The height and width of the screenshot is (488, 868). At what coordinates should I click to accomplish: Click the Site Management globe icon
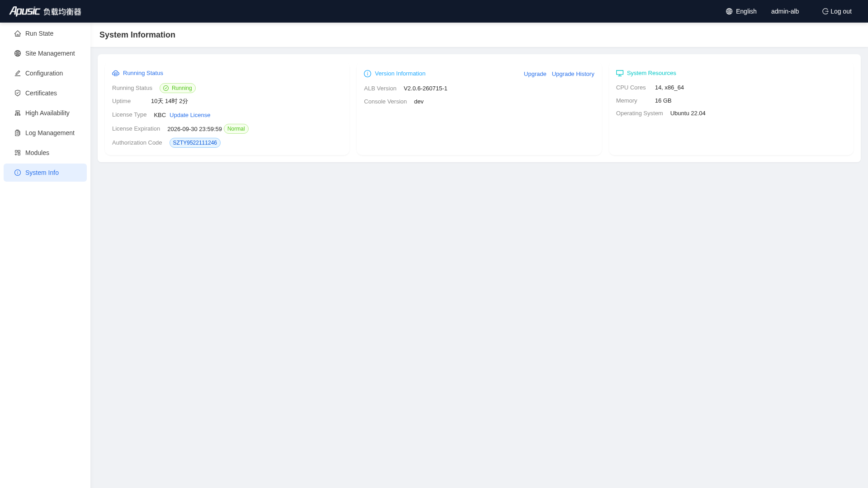coord(18,53)
